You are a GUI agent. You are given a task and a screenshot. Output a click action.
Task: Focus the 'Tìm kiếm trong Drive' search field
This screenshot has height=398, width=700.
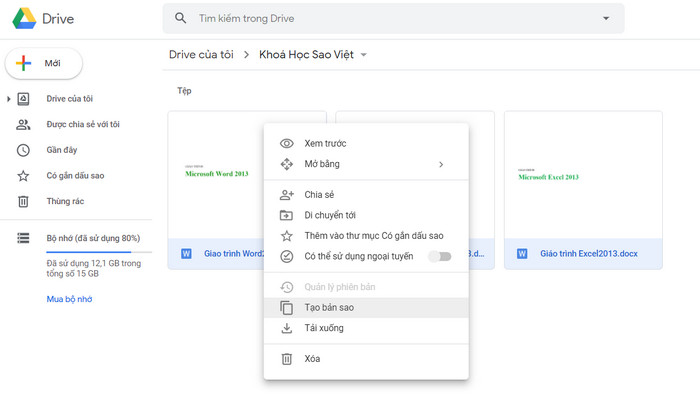coord(393,18)
